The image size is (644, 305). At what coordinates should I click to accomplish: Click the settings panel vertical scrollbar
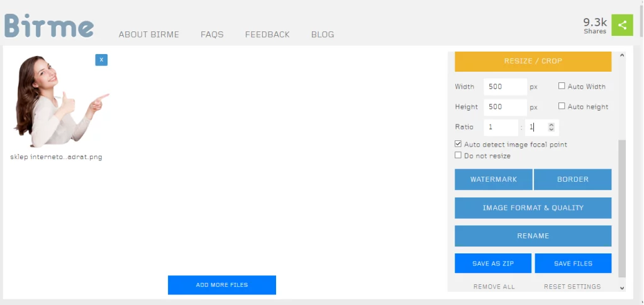pos(622,208)
